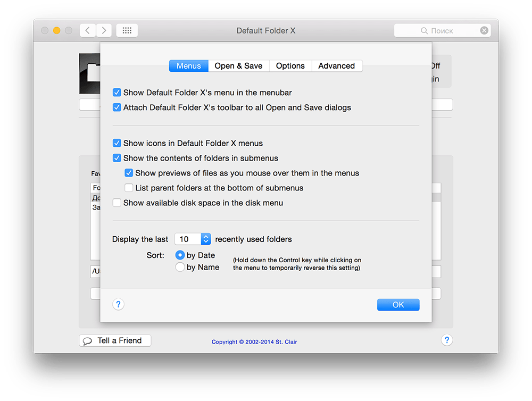The image size is (532, 401).
Task: Disable Show Default Folder X's menu in menubar
Action: click(x=117, y=93)
